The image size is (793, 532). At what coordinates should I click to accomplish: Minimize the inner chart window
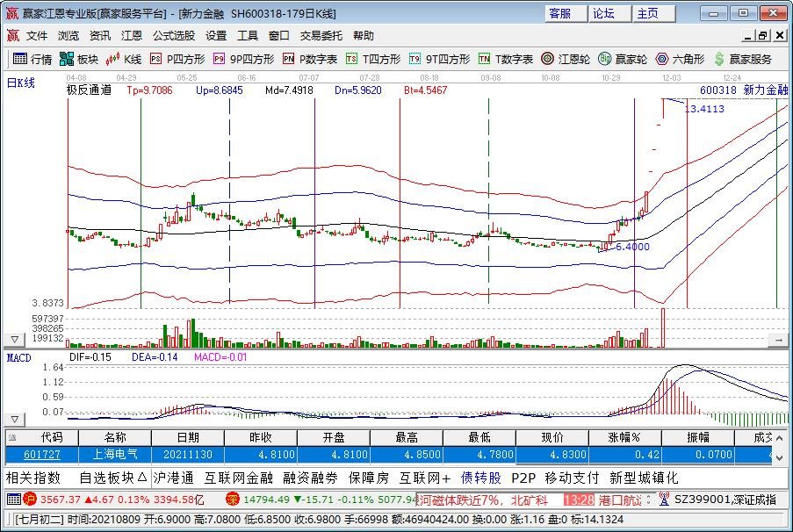[748, 35]
